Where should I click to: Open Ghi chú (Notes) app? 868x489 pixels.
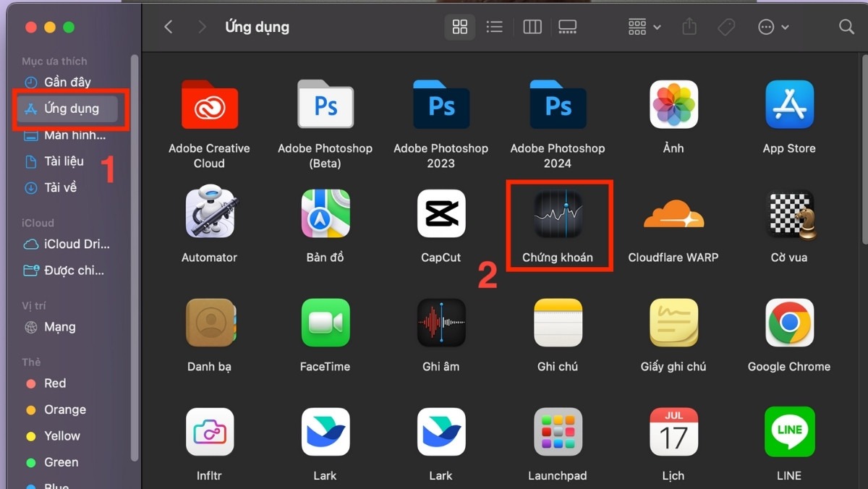point(558,323)
